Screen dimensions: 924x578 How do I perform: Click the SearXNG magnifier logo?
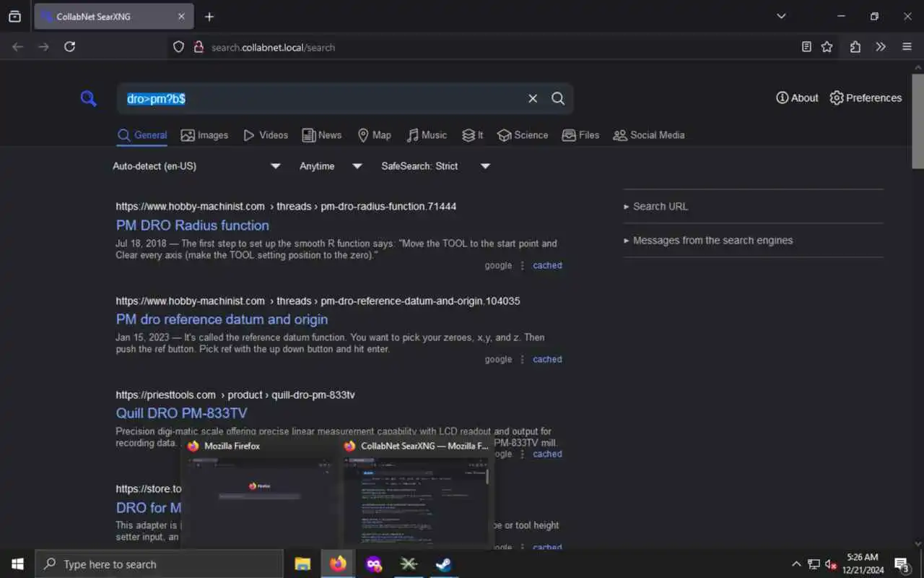[89, 98]
